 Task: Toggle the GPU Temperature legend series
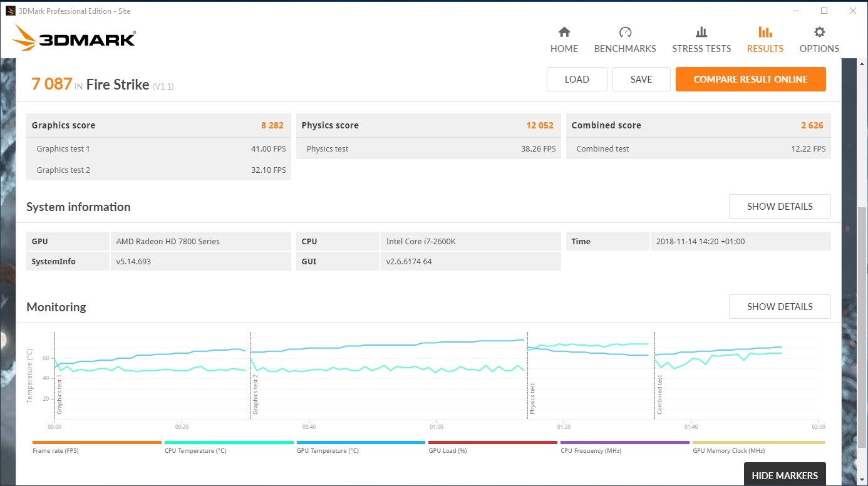pos(328,451)
